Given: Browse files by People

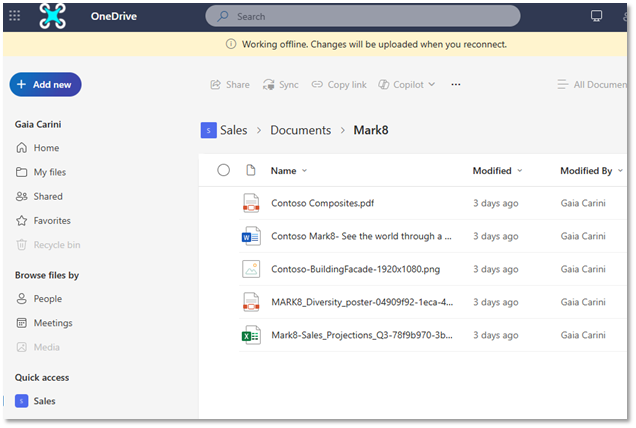Looking at the screenshot, I should click(39, 299).
